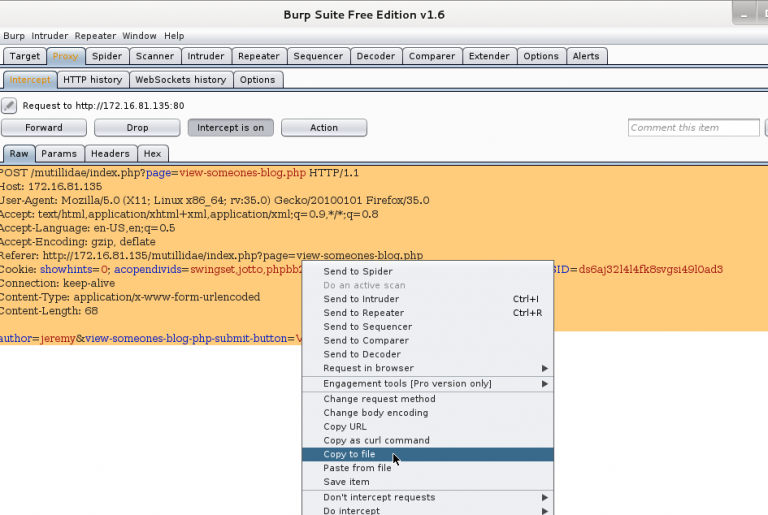Open the Repeater menu in the menu bar
Image resolution: width=768 pixels, height=515 pixels.
(x=95, y=36)
